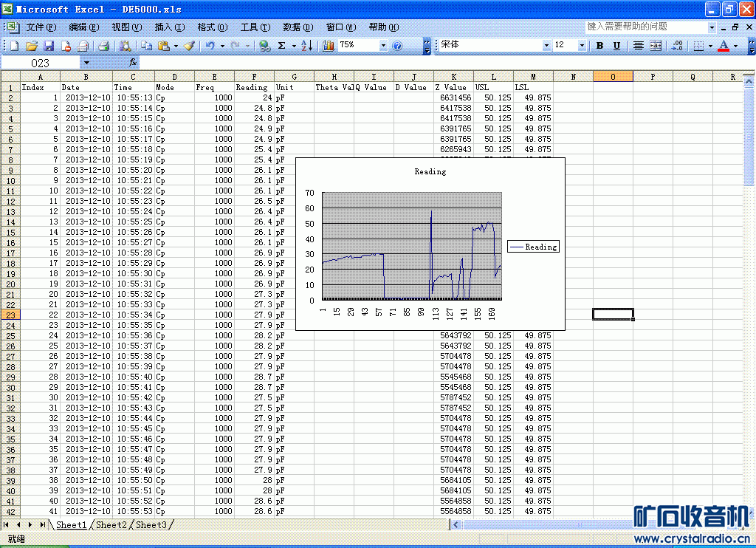Open Excel Help question mark icon

(397, 46)
